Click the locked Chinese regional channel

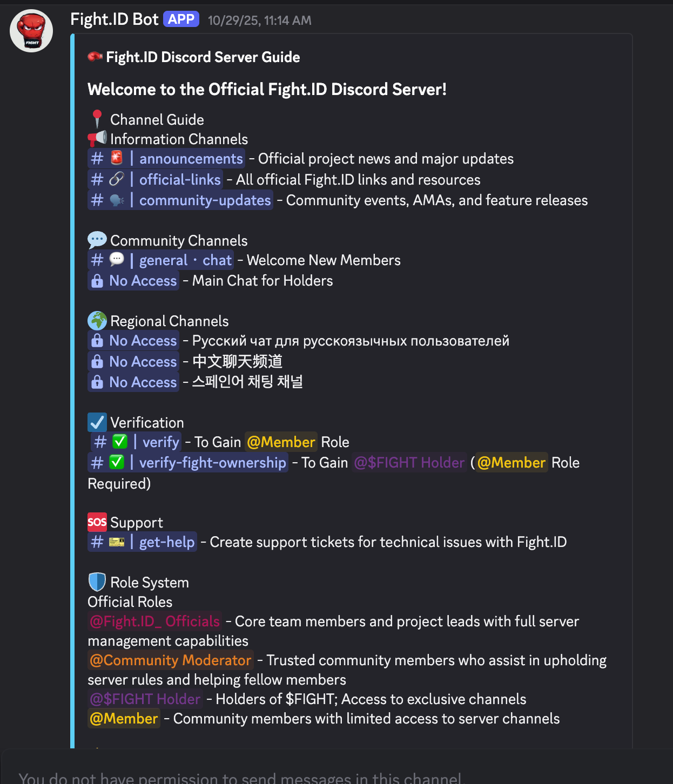pos(133,361)
